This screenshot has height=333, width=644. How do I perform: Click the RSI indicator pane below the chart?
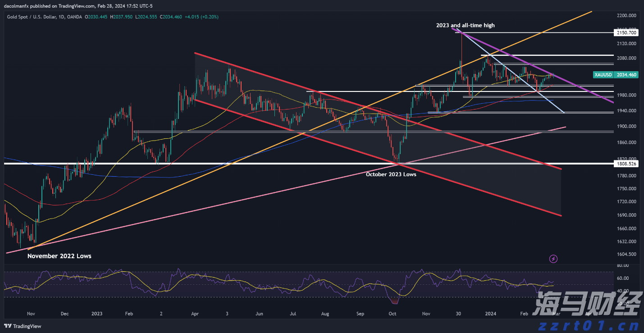click(270, 284)
